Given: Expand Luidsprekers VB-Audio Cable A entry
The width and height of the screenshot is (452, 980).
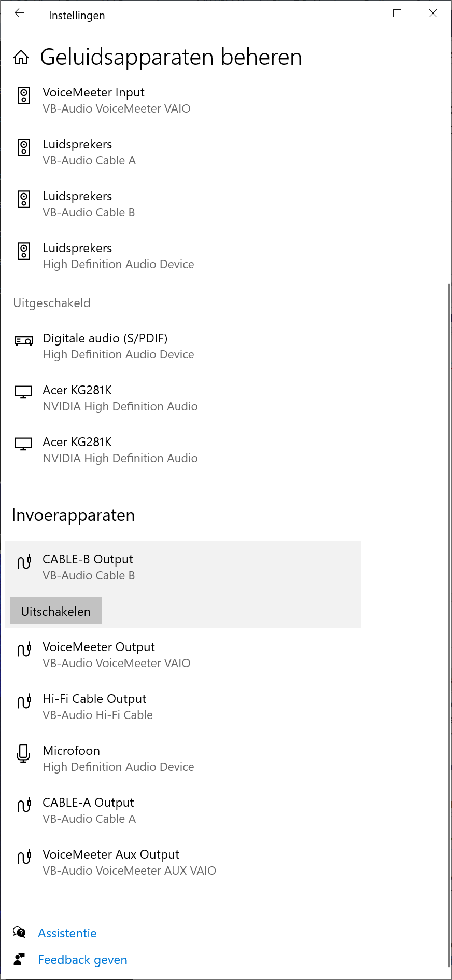Looking at the screenshot, I should pos(89,152).
